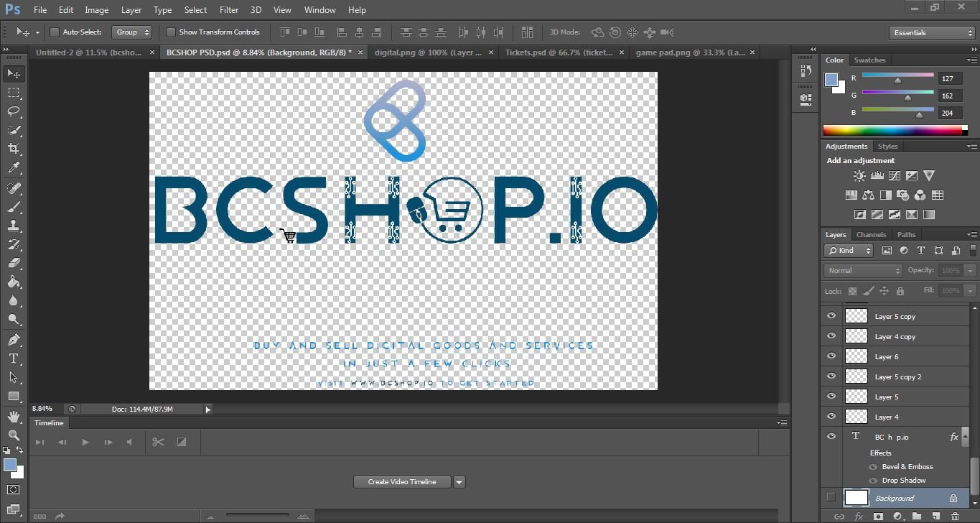Hide the Layer 5 copy 2 layer
The width and height of the screenshot is (980, 523).
[x=831, y=376]
